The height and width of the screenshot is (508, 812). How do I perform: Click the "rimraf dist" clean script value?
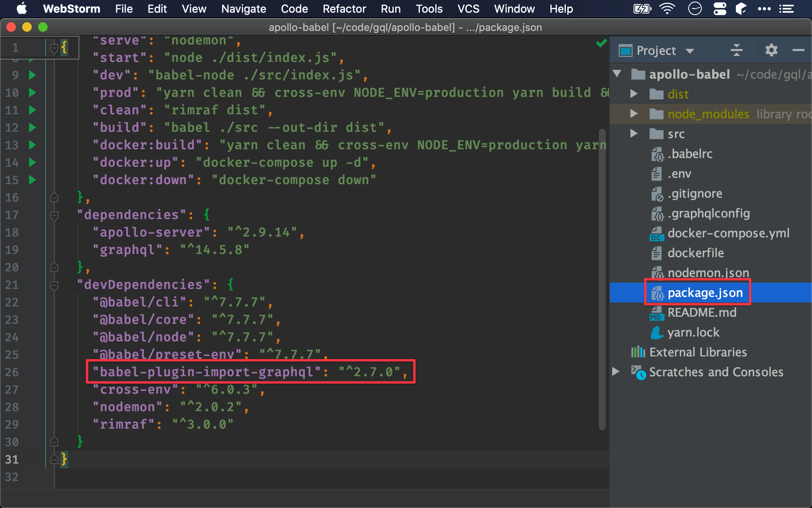[214, 110]
